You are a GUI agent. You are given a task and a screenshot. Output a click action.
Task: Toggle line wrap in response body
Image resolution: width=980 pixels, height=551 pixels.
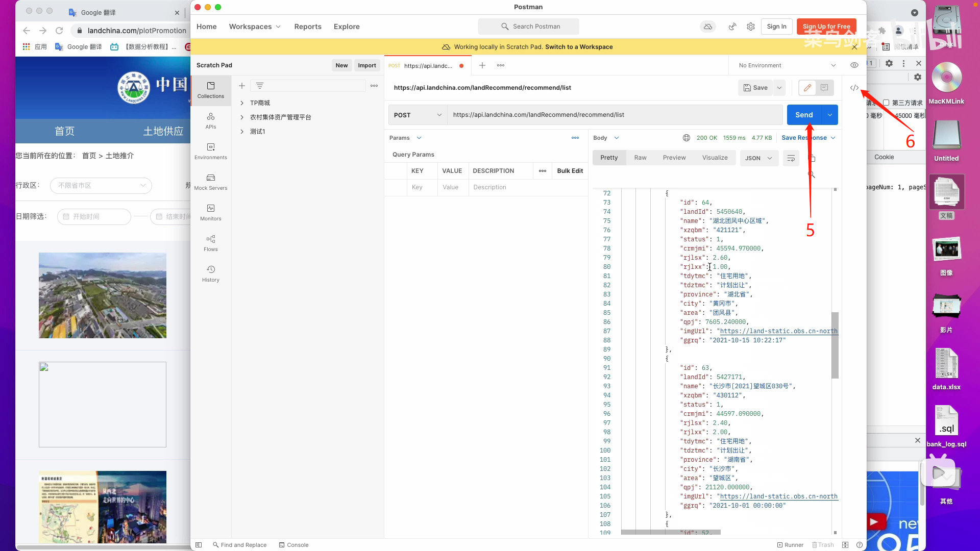click(791, 158)
